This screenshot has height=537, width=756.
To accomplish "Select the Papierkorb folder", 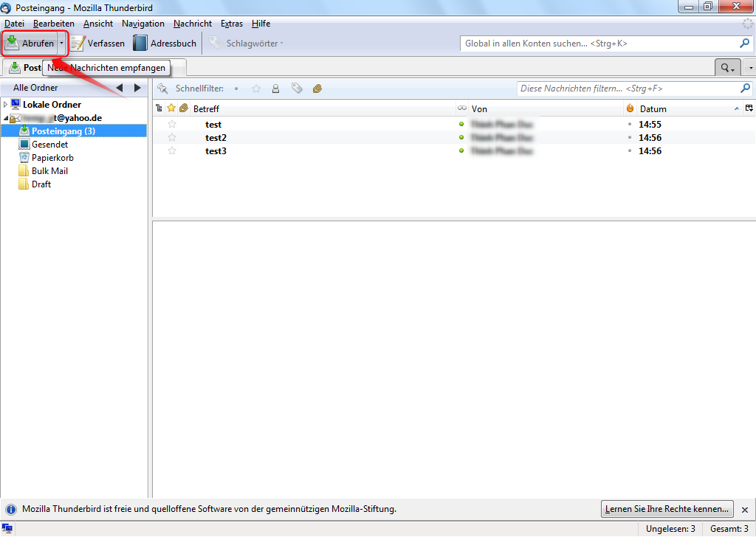I will [52, 158].
